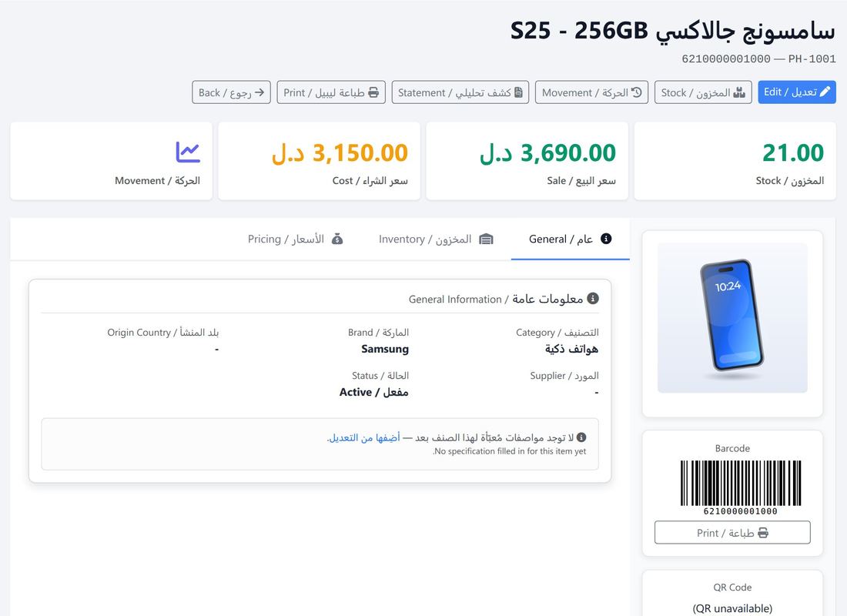Viewport: 847px width, 616px height.
Task: Click document icon on Statement button
Action: (518, 92)
